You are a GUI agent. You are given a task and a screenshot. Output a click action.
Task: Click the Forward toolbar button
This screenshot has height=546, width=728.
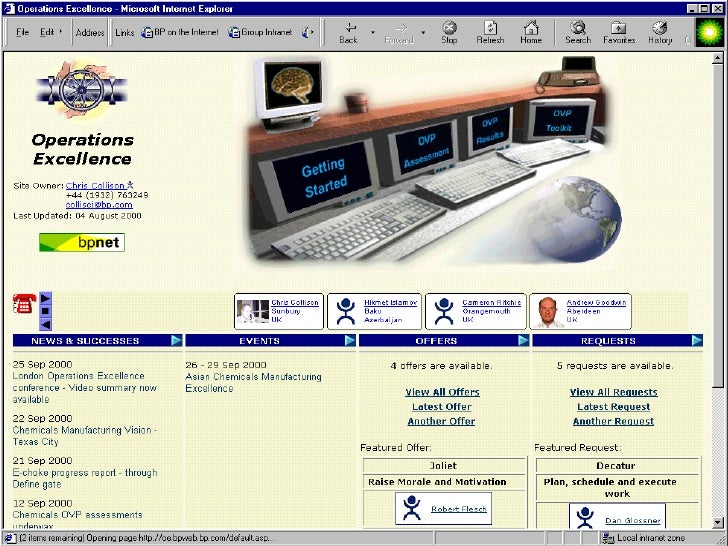399,32
